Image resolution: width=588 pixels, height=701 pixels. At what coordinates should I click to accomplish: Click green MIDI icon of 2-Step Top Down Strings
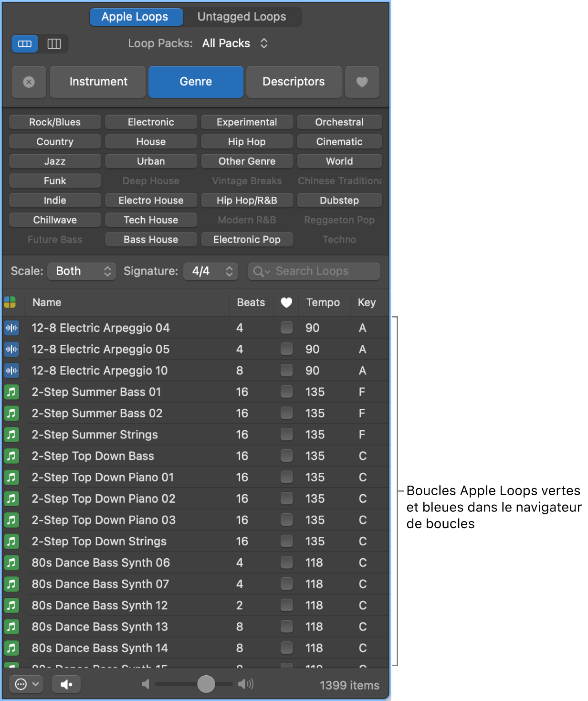[11, 541]
